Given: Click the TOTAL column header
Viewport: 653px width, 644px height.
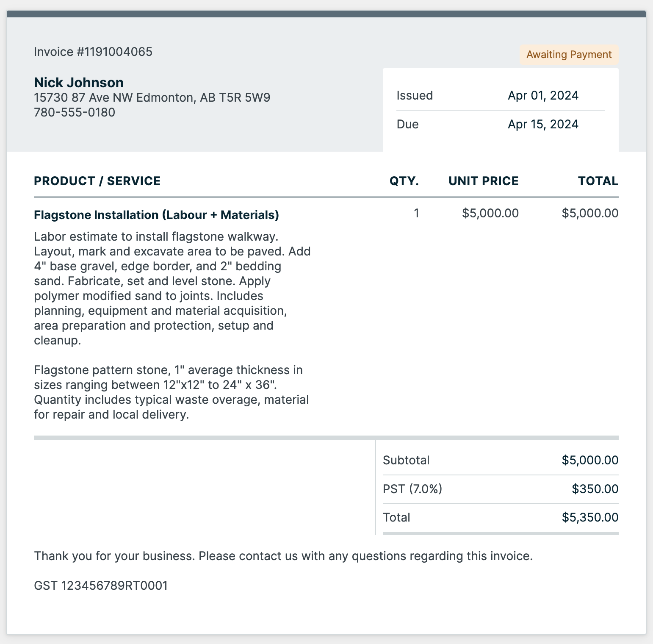Looking at the screenshot, I should coord(598,181).
